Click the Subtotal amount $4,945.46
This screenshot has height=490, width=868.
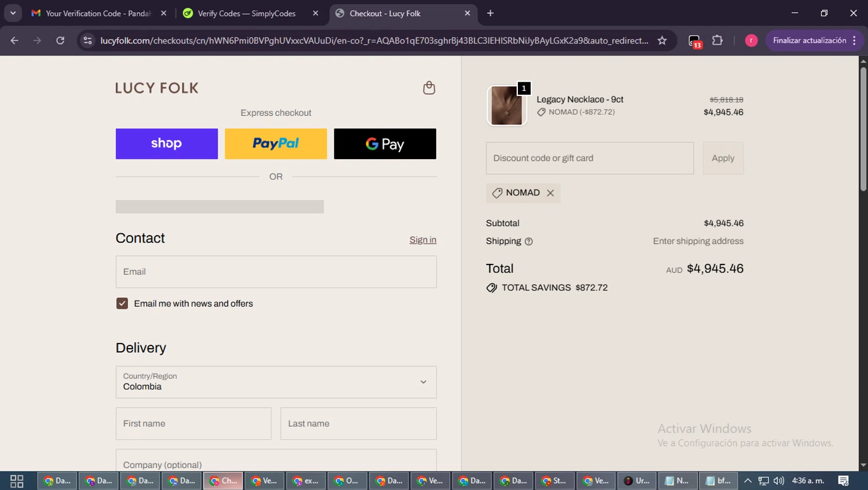click(x=723, y=223)
